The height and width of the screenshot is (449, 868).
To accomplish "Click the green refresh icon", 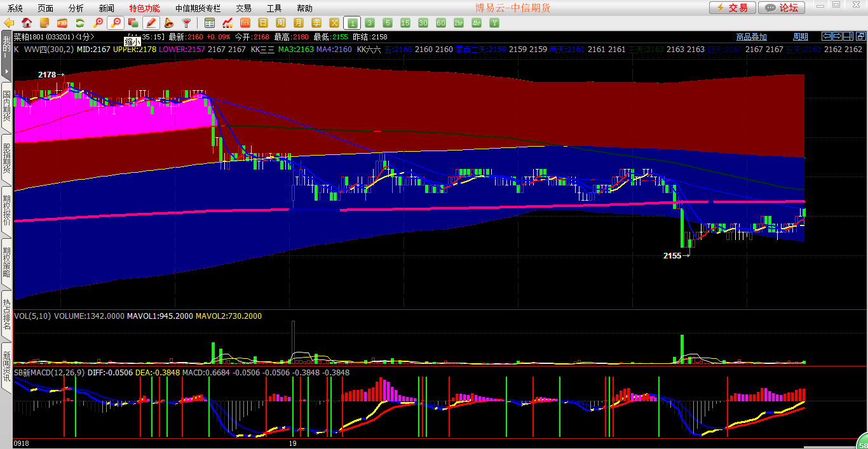I will (x=80, y=23).
